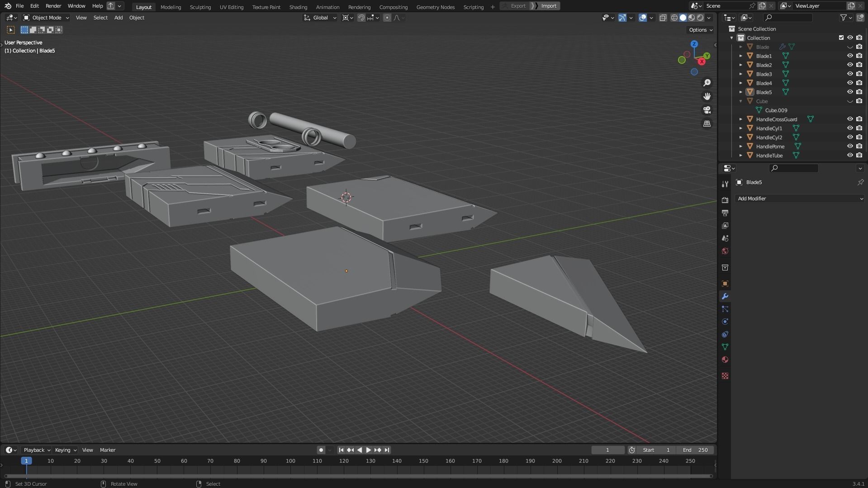Open the Add Modifier dropdown
This screenshot has height=488, width=868.
pyautogui.click(x=800, y=199)
